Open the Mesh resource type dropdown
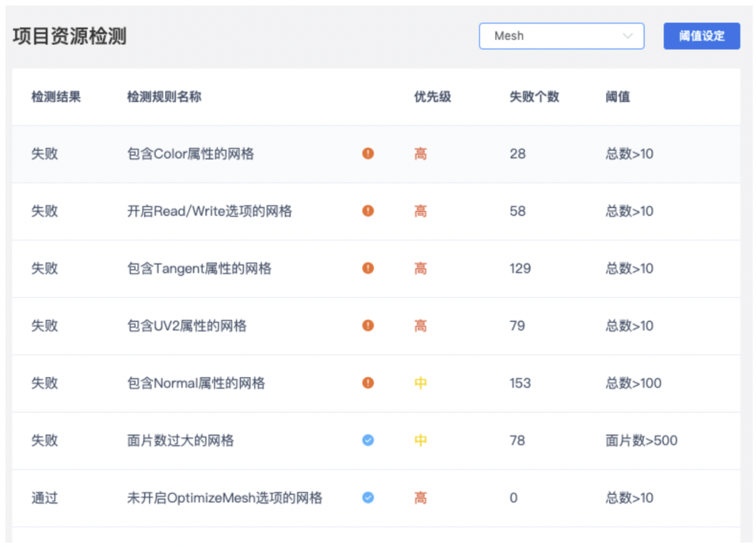Image resolution: width=756 pixels, height=547 pixels. point(553,36)
